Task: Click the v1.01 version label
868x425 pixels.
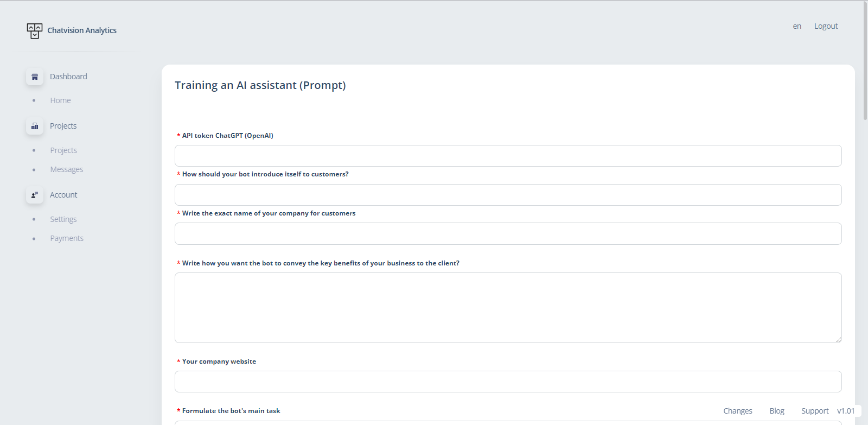Action: click(x=846, y=411)
